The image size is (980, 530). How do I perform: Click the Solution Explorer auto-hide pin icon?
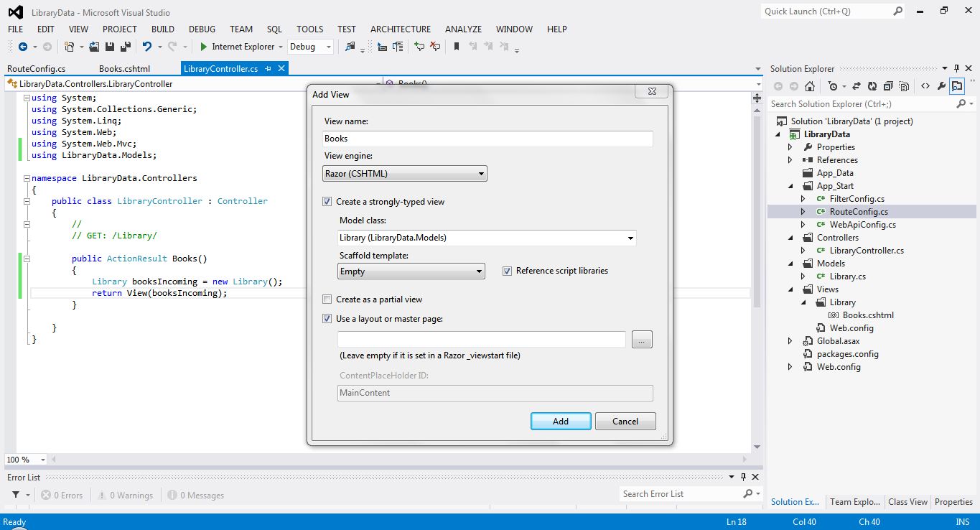coord(957,68)
